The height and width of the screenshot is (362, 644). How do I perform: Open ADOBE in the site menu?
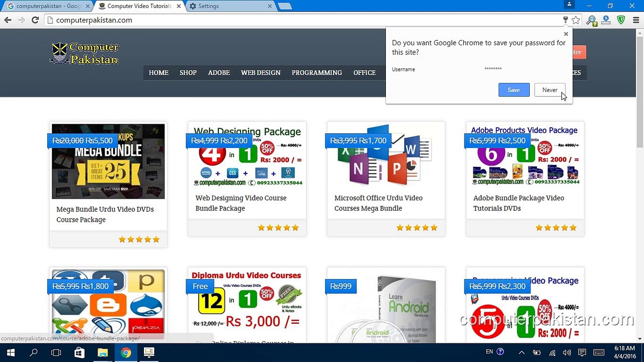point(219,72)
